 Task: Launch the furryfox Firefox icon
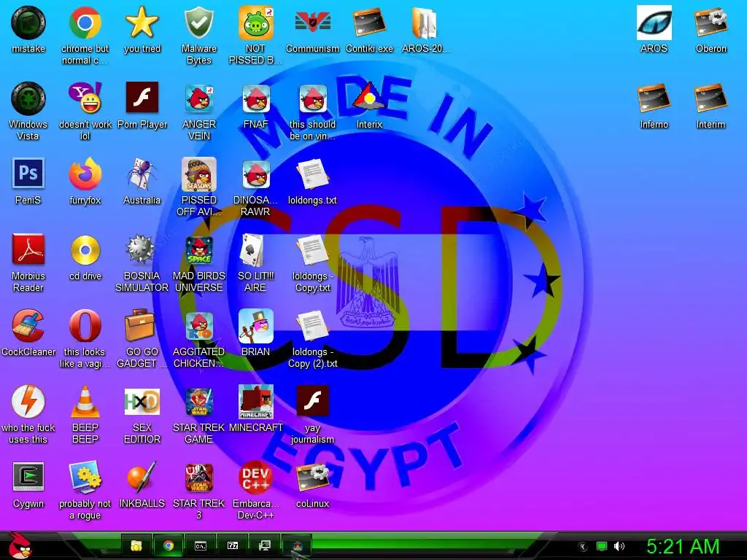click(85, 174)
